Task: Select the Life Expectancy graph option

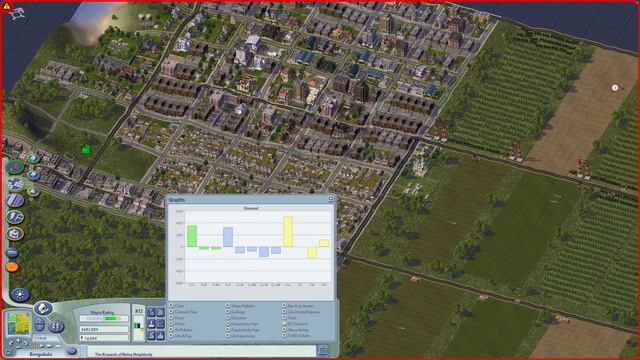Action: 227,336
